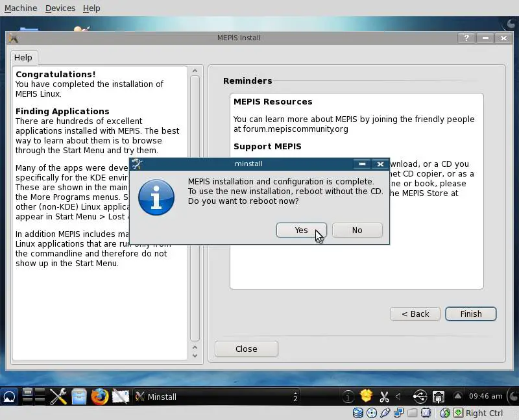
Task: Open the file cabinet file manager
Action: (79, 396)
